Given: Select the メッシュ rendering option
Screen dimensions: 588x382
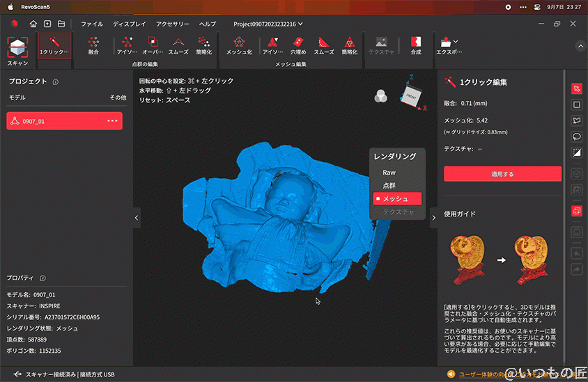Looking at the screenshot, I should (396, 199).
